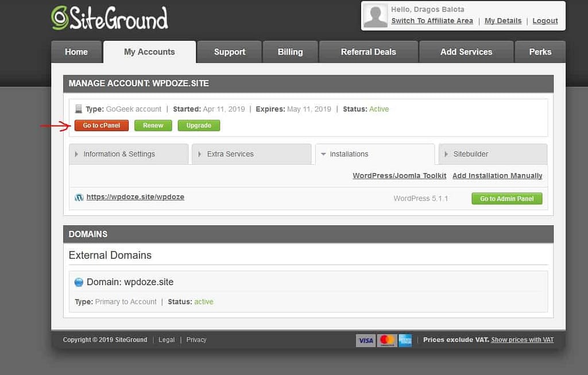Open Switch To Affiliate Area link
588x375 pixels.
(432, 21)
